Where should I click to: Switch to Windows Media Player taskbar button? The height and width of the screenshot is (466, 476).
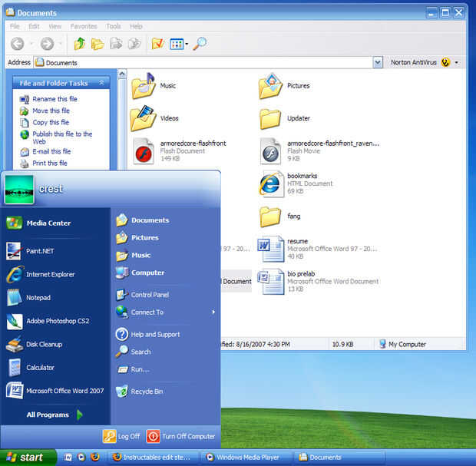(245, 458)
